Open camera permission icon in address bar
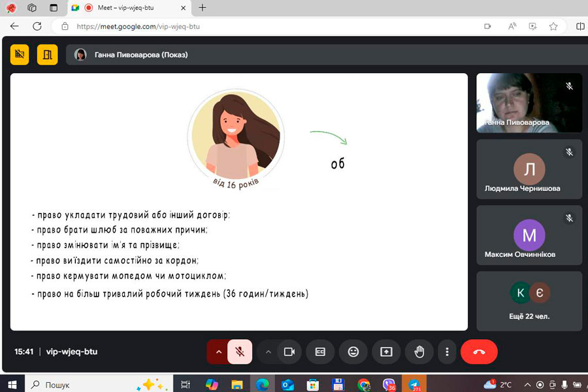This screenshot has width=588, height=392. pyautogui.click(x=487, y=26)
